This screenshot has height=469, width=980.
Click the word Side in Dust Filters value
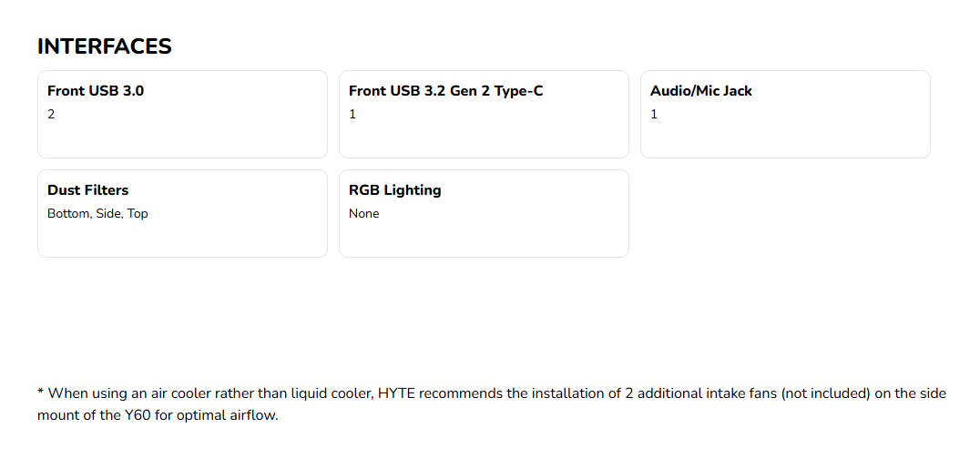(x=108, y=214)
